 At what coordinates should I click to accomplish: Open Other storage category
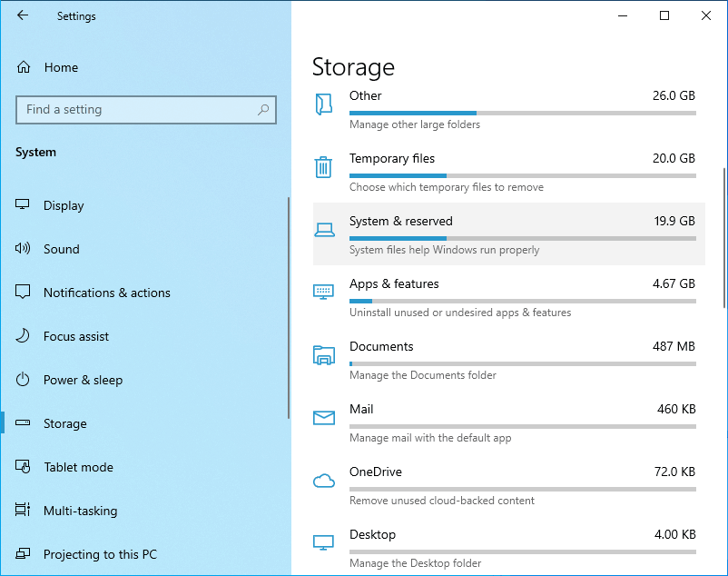pos(509,109)
